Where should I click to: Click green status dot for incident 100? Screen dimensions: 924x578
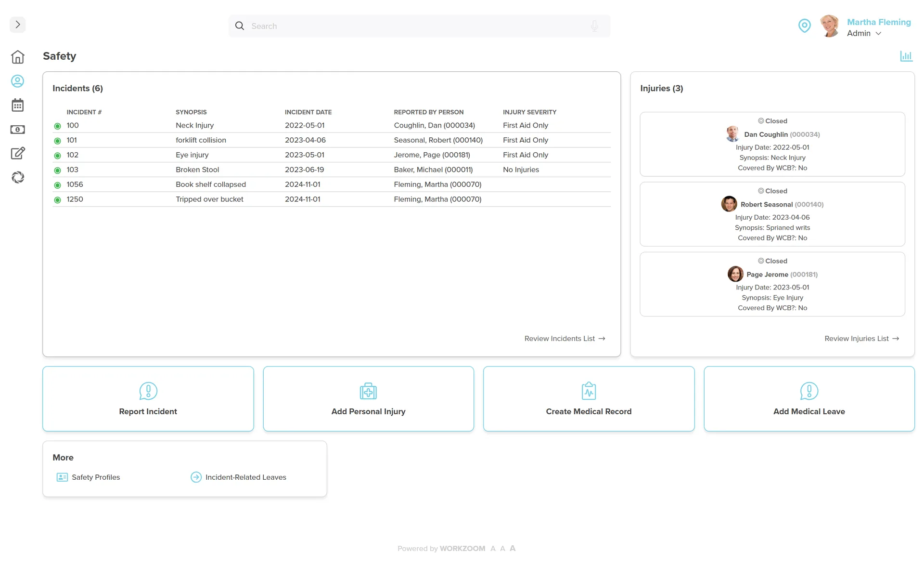[x=58, y=126]
